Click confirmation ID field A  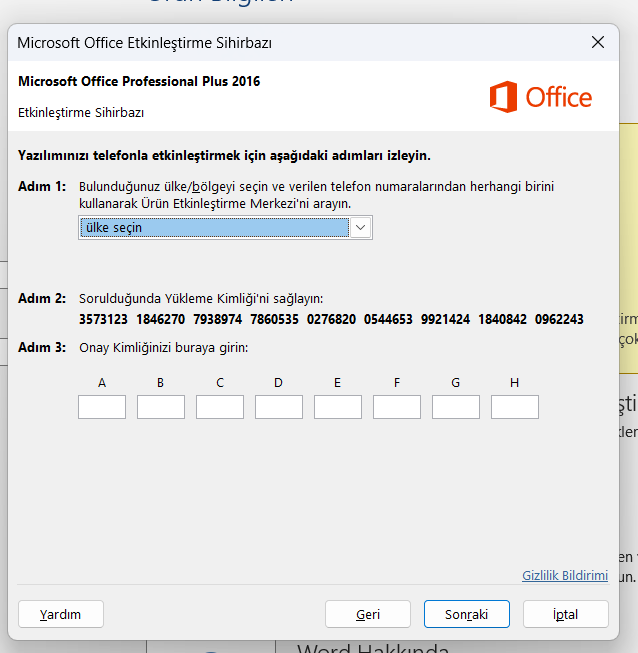(x=102, y=407)
